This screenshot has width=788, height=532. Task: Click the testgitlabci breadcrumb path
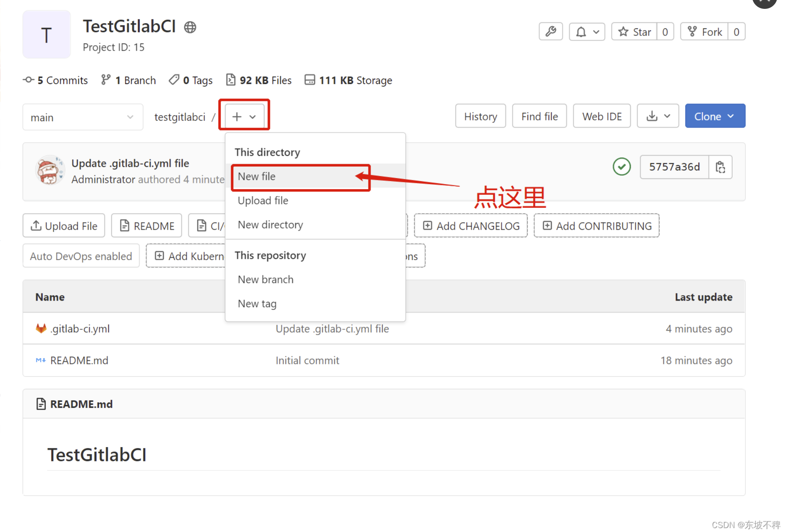point(180,117)
